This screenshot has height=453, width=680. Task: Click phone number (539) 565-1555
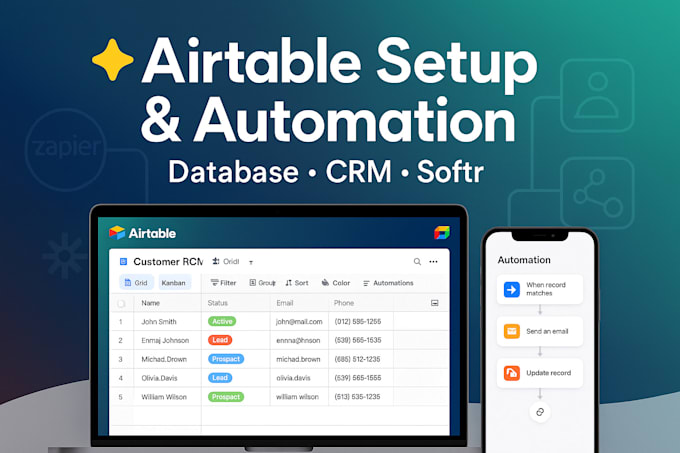click(x=358, y=378)
